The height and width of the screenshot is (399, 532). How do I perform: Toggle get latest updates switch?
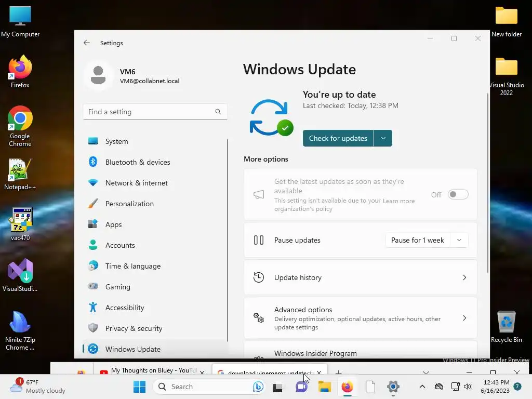pyautogui.click(x=458, y=194)
